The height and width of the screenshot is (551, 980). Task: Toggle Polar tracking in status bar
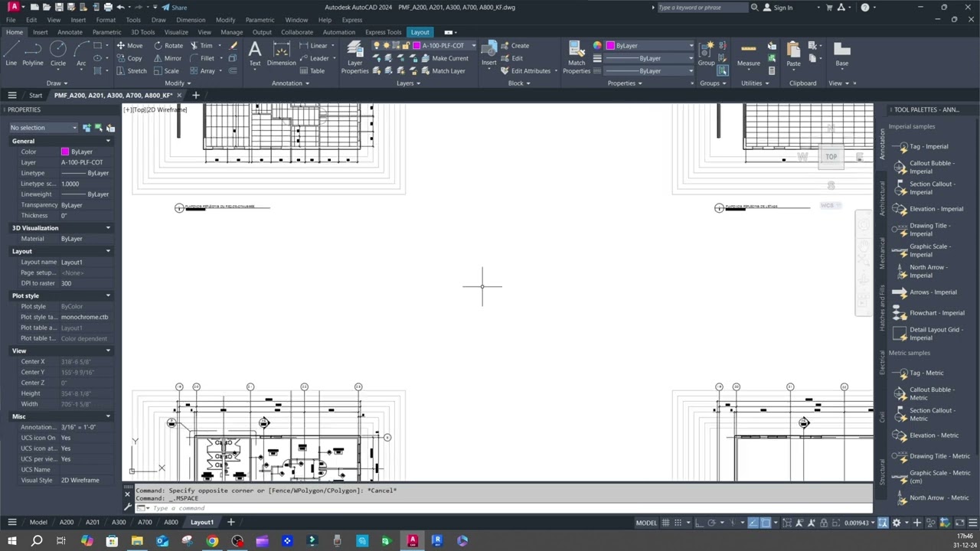(711, 523)
